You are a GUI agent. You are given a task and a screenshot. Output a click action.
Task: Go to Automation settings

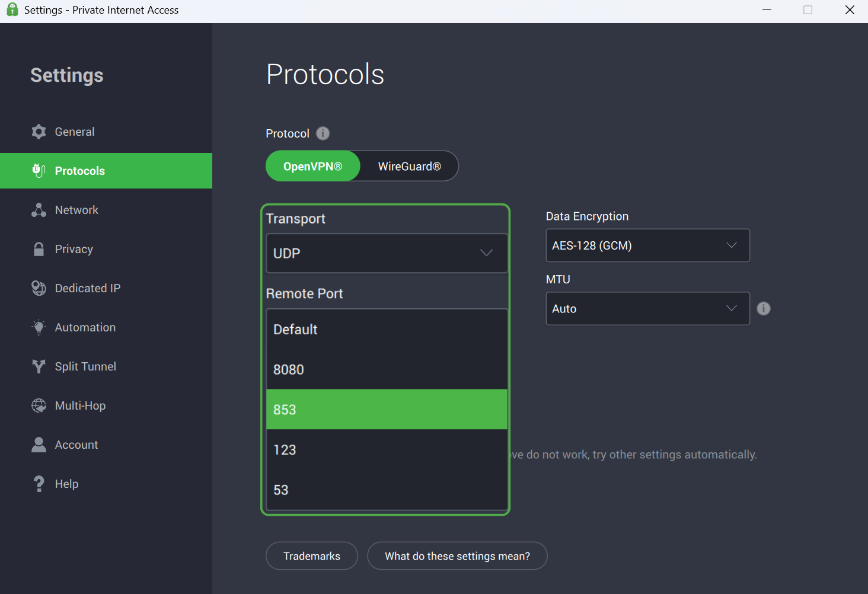point(106,327)
